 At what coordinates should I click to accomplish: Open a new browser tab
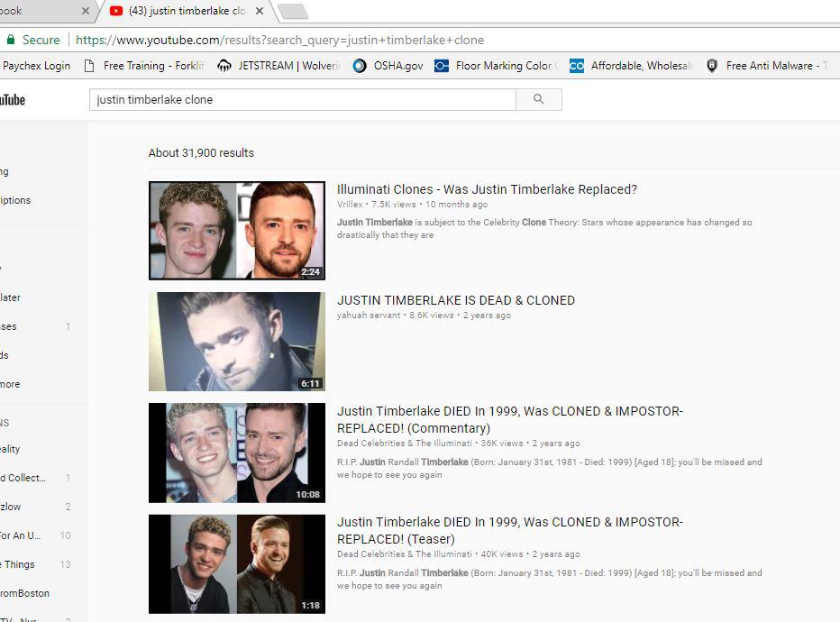pos(293,12)
